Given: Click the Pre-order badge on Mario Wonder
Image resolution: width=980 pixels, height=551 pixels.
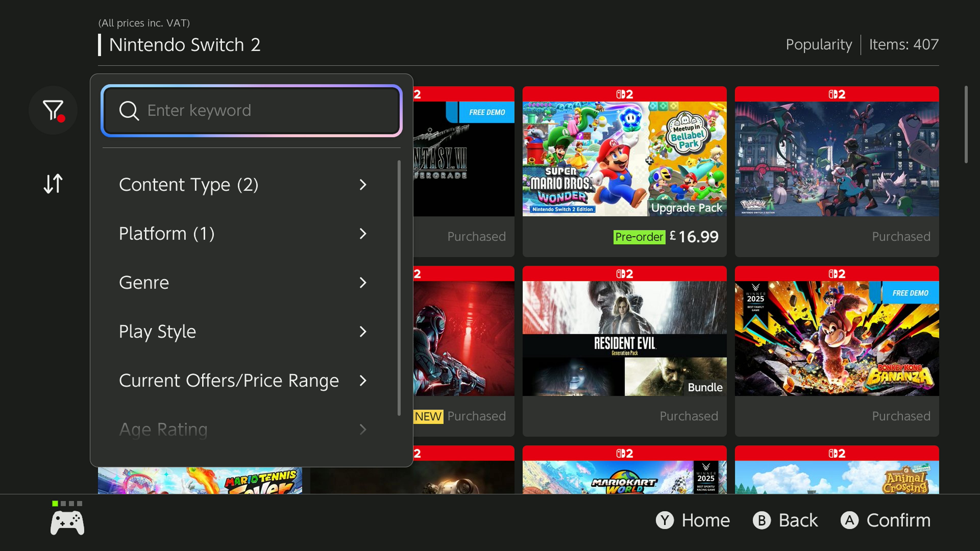Looking at the screenshot, I should pyautogui.click(x=639, y=237).
